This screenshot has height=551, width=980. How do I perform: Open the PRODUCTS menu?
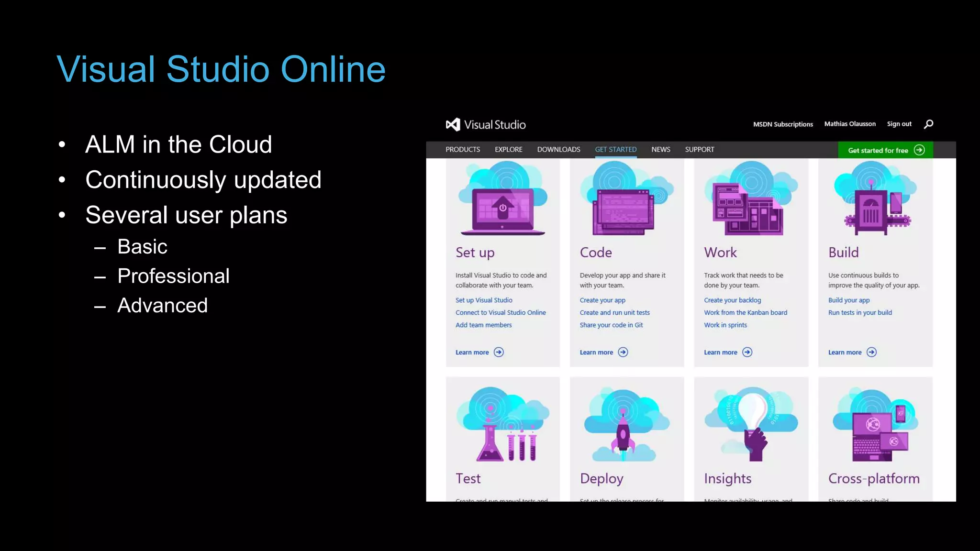(x=463, y=150)
